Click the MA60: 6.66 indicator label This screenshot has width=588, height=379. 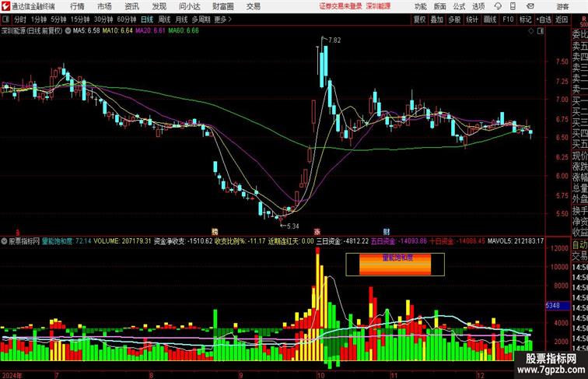[184, 31]
